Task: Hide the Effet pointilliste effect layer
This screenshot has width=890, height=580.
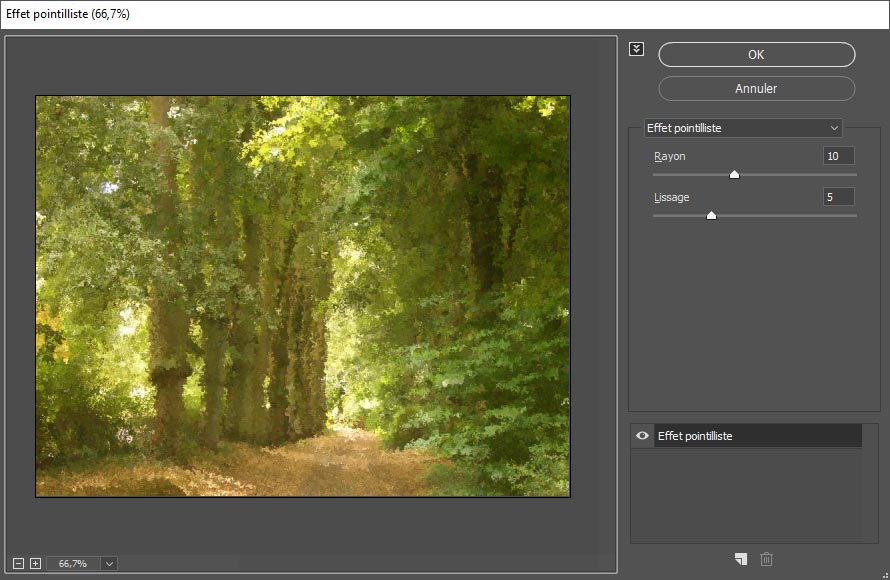Action: point(642,436)
